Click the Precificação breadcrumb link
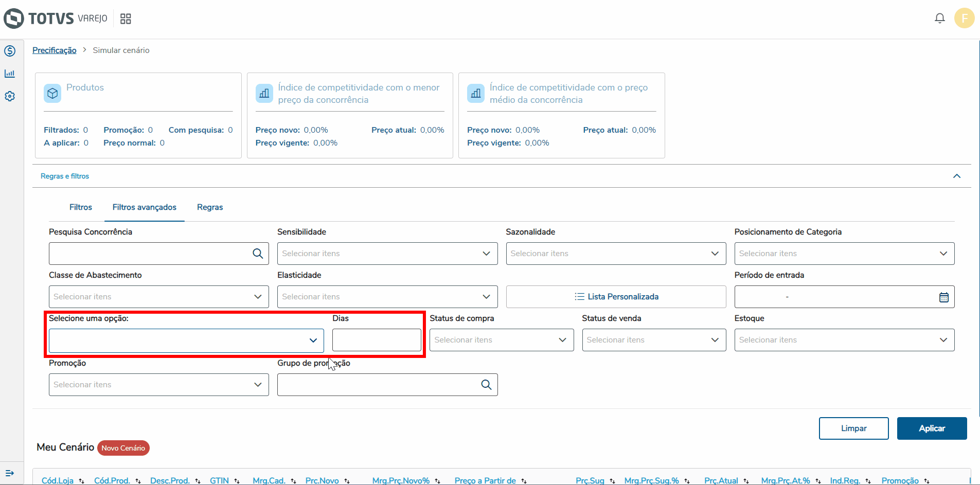This screenshot has height=485, width=980. (55, 50)
